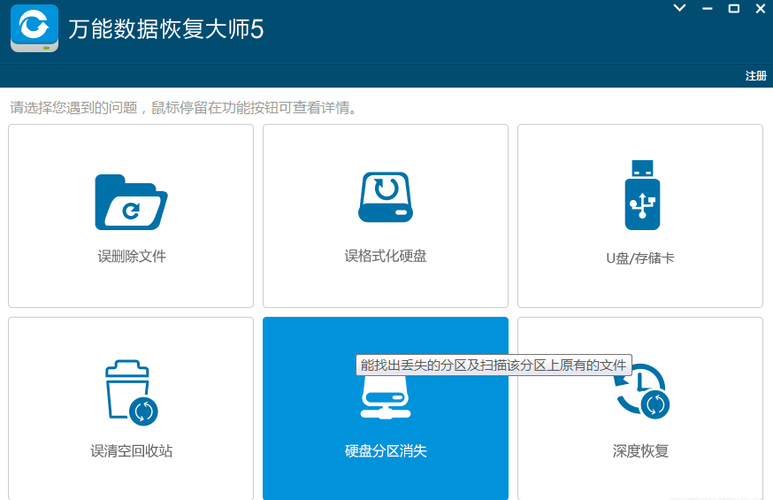Click the partition recovery tooltip text
The height and width of the screenshot is (500, 773).
[494, 366]
